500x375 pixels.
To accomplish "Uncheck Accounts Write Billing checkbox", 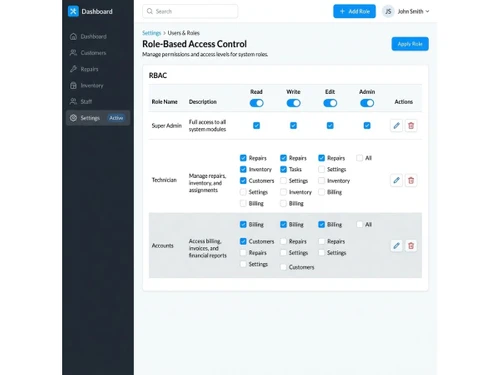I will (x=283, y=224).
